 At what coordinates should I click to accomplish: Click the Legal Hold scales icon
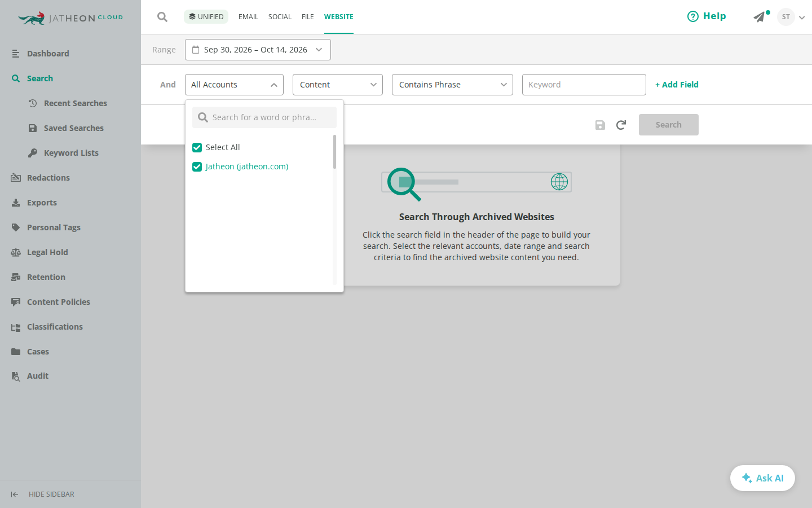point(16,252)
